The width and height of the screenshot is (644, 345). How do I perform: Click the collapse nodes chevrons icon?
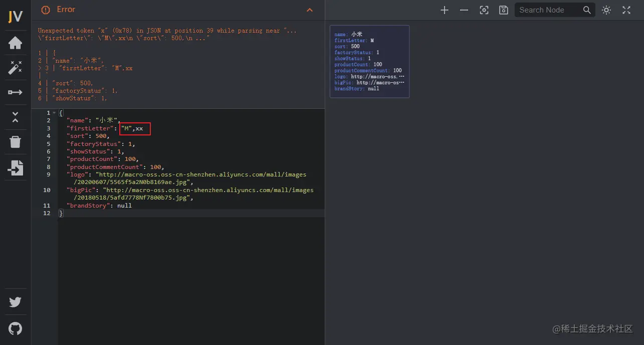click(x=15, y=117)
